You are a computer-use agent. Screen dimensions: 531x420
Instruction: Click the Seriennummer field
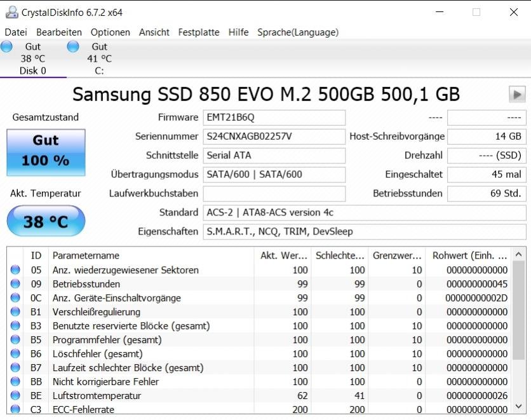274,137
